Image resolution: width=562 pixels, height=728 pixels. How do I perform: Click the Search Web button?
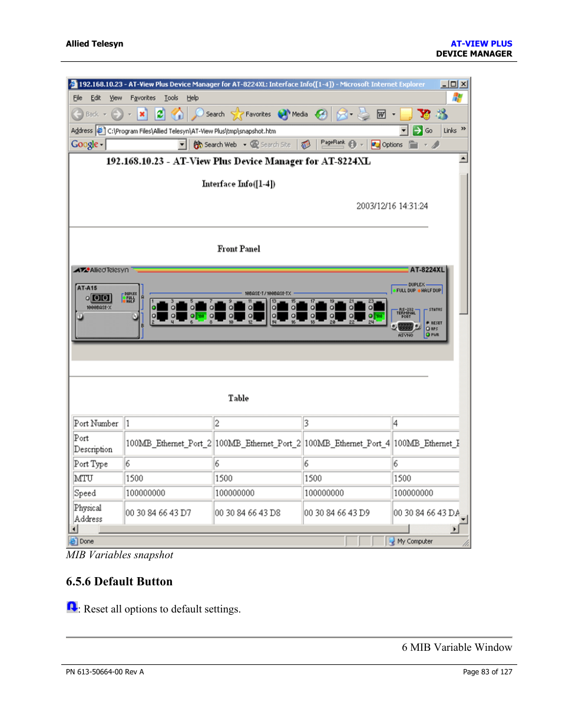[216, 144]
